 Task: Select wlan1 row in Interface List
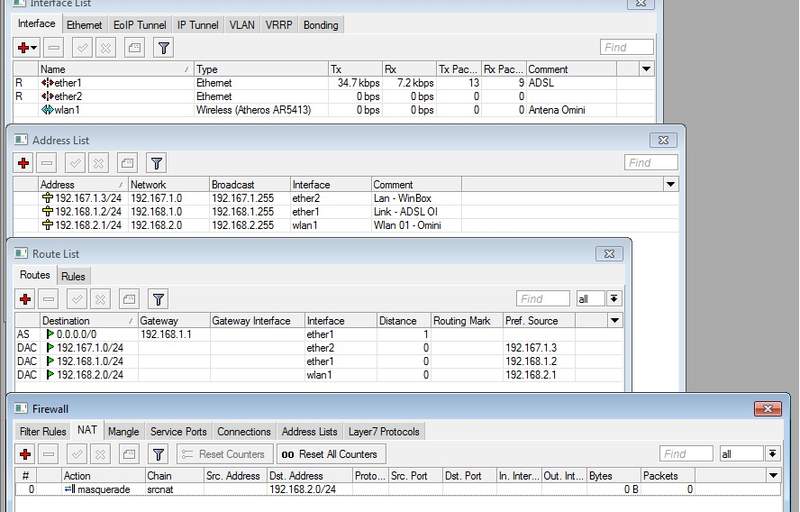coord(334,110)
